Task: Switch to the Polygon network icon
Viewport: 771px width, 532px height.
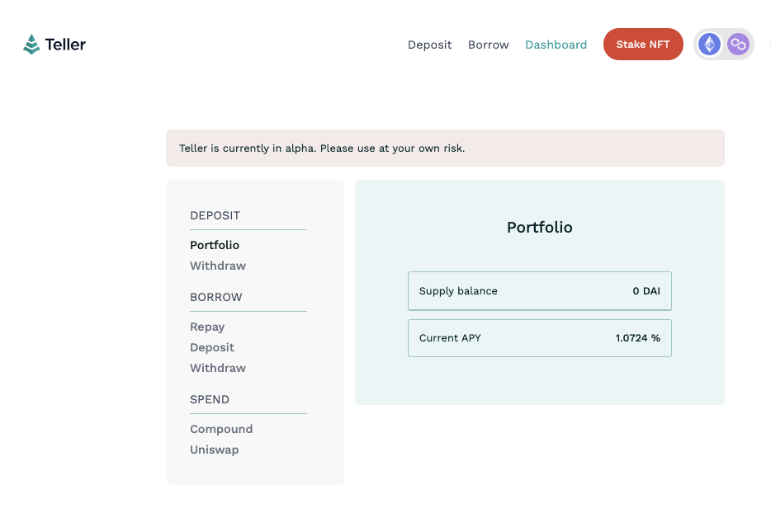Action: (738, 45)
